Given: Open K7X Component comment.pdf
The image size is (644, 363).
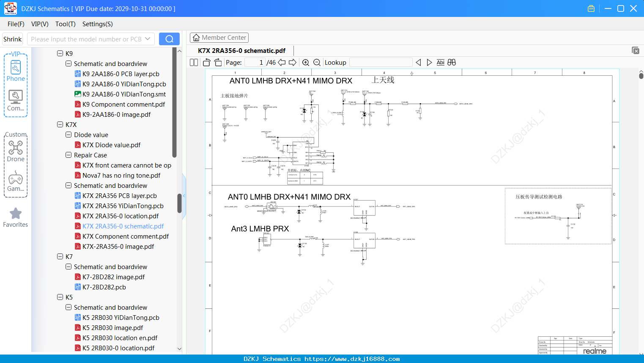Looking at the screenshot, I should [x=126, y=236].
